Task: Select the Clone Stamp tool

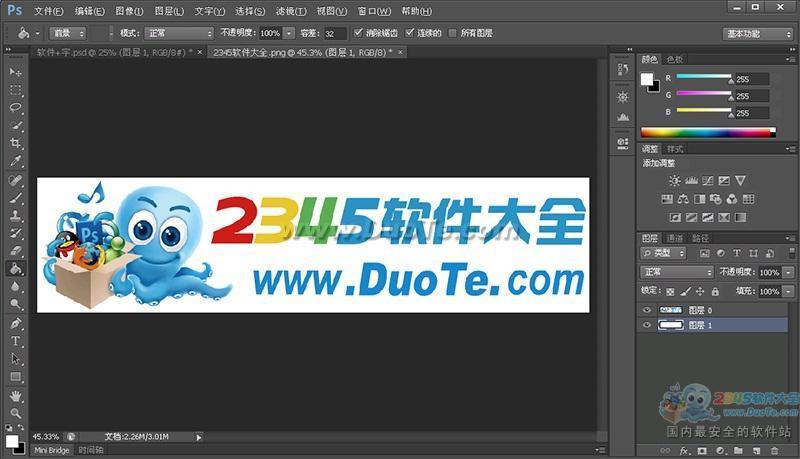Action: 15,216
